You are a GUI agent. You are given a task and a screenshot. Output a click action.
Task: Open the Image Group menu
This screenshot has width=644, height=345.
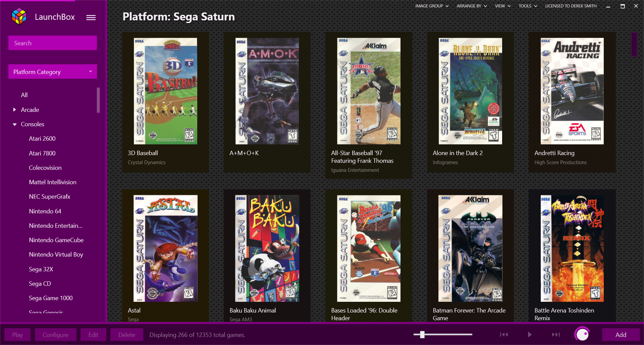coord(432,6)
